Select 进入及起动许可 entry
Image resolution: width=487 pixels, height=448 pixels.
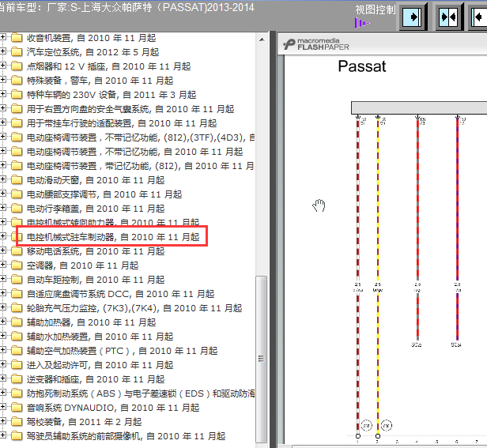tap(100, 365)
